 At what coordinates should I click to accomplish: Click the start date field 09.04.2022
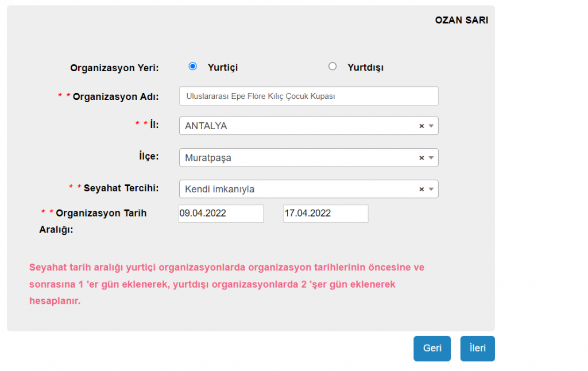(220, 213)
